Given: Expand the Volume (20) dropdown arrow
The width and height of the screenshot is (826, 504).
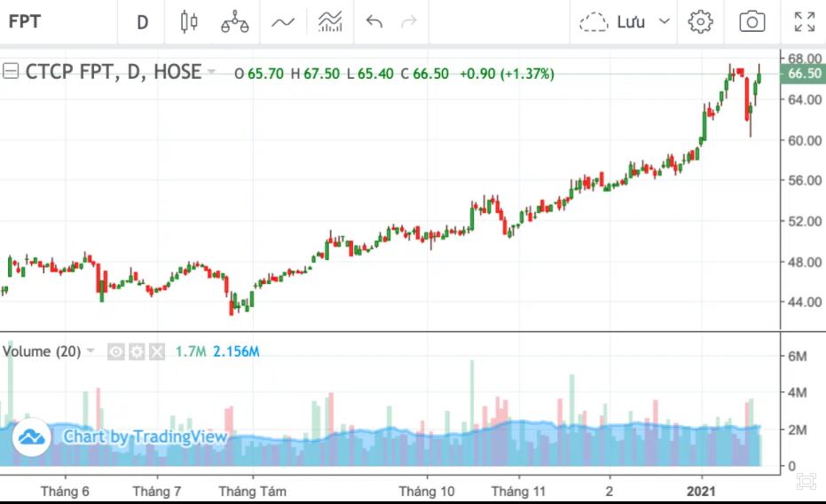Looking at the screenshot, I should [90, 352].
